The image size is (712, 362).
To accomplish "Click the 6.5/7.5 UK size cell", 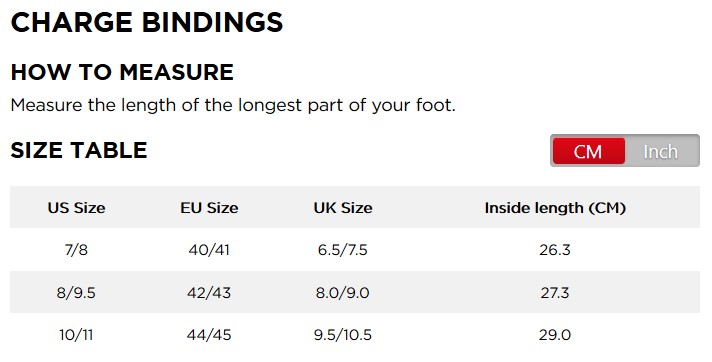I will (343, 249).
